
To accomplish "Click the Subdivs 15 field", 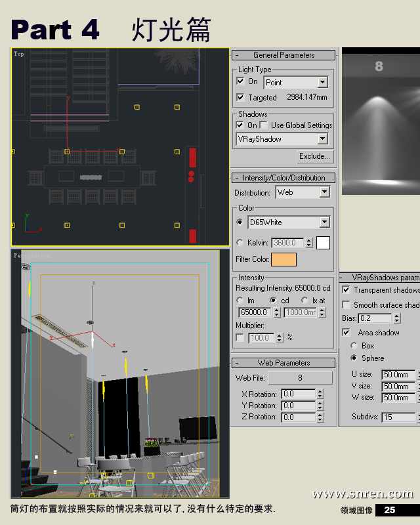I will (398, 417).
